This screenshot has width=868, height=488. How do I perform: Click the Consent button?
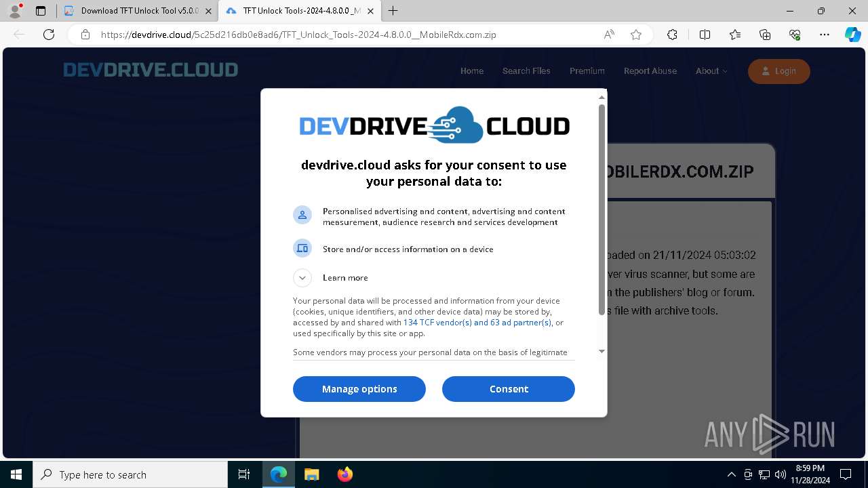point(509,389)
